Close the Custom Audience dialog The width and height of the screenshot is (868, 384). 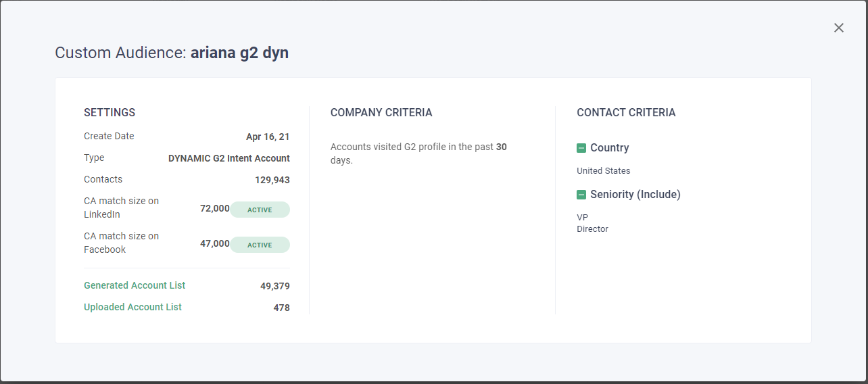click(x=838, y=28)
